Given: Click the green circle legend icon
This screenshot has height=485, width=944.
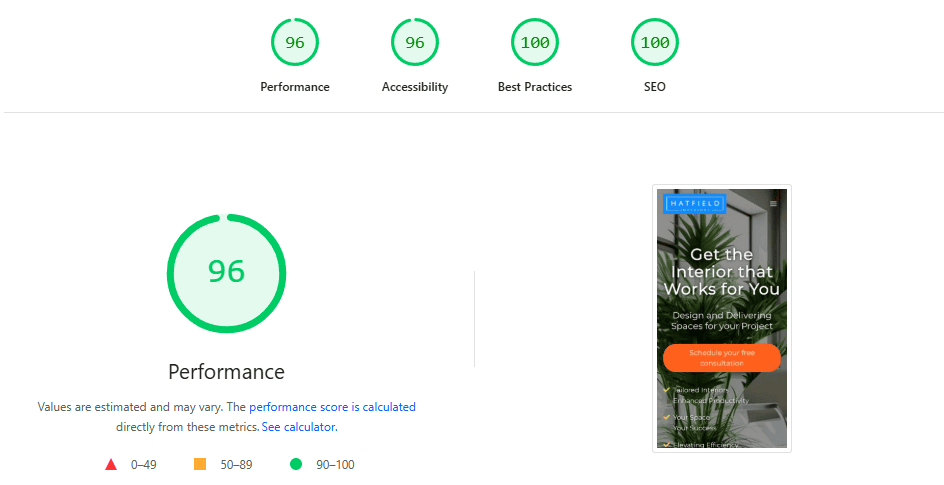Looking at the screenshot, I should (296, 464).
